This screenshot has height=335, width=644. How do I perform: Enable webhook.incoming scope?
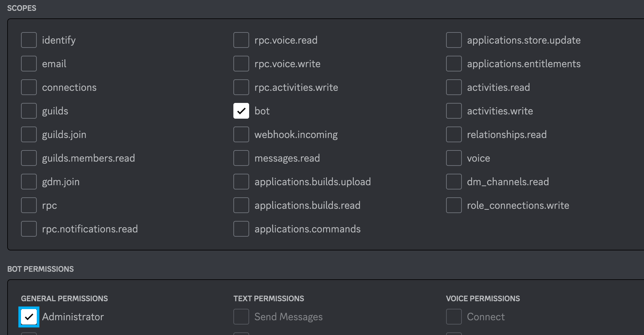pos(241,134)
